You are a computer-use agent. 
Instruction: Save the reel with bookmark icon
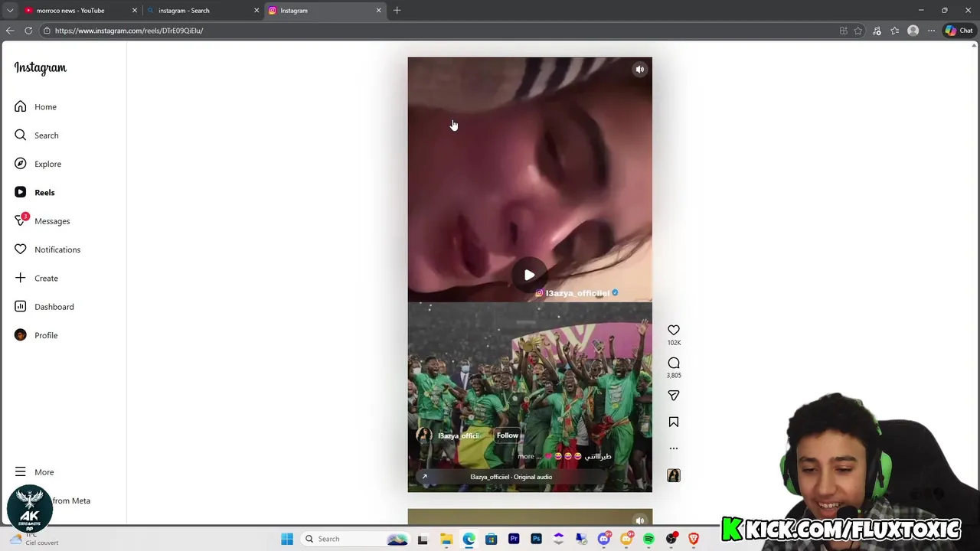coord(674,422)
